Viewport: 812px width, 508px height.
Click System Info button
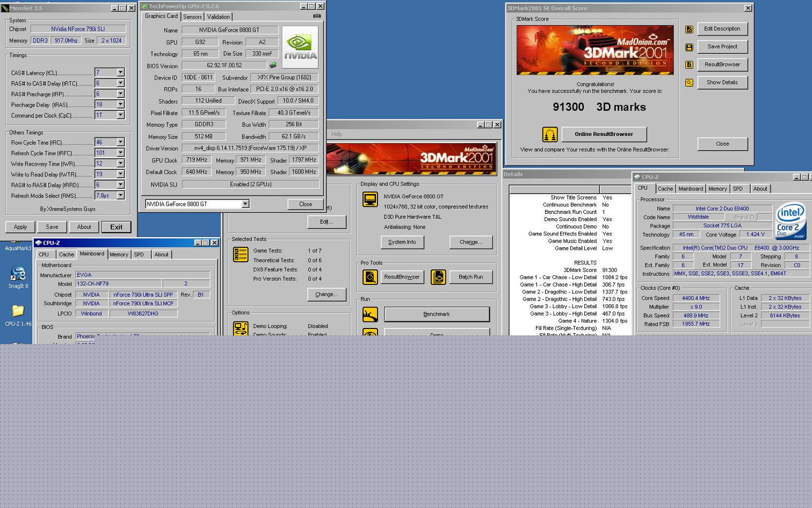pyautogui.click(x=402, y=242)
